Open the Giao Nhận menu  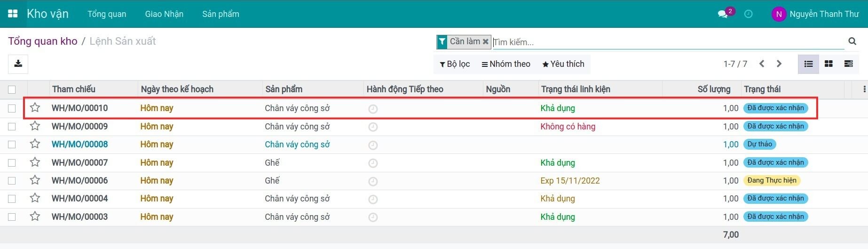point(164,14)
